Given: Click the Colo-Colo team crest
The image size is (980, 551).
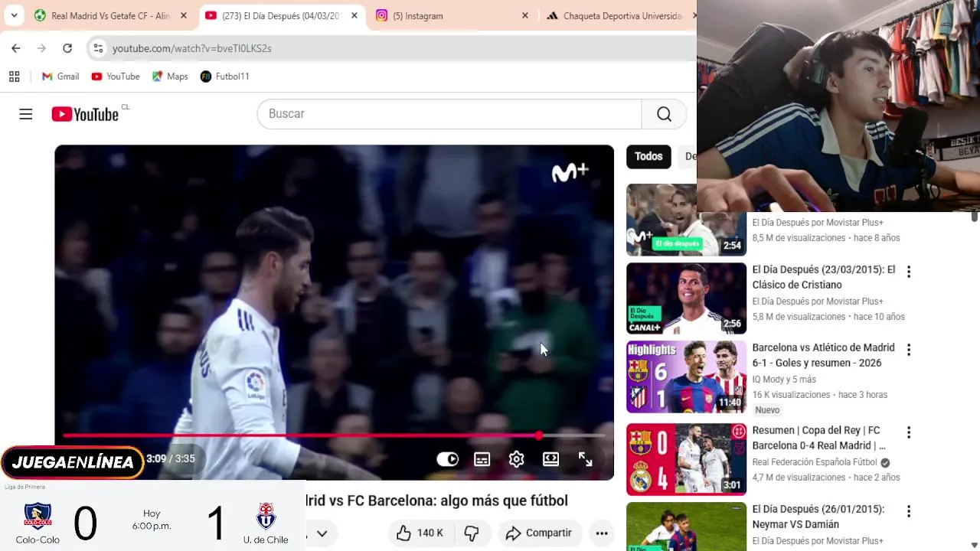Looking at the screenshot, I should pyautogui.click(x=38, y=515).
